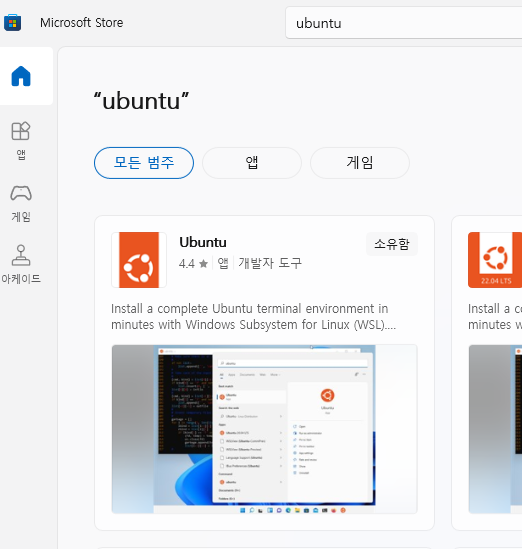Image resolution: width=522 pixels, height=549 pixels.
Task: Open the 아케이드 section in sidebar
Action: click(21, 265)
